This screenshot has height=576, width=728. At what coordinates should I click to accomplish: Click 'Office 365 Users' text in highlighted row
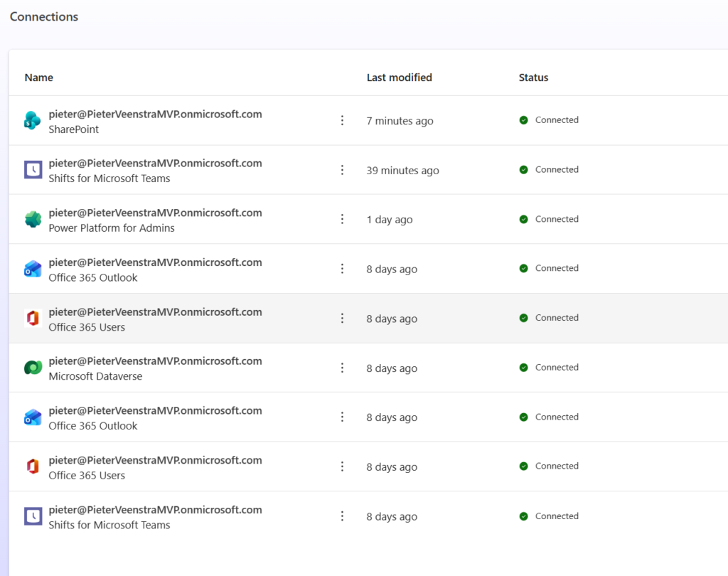click(87, 328)
